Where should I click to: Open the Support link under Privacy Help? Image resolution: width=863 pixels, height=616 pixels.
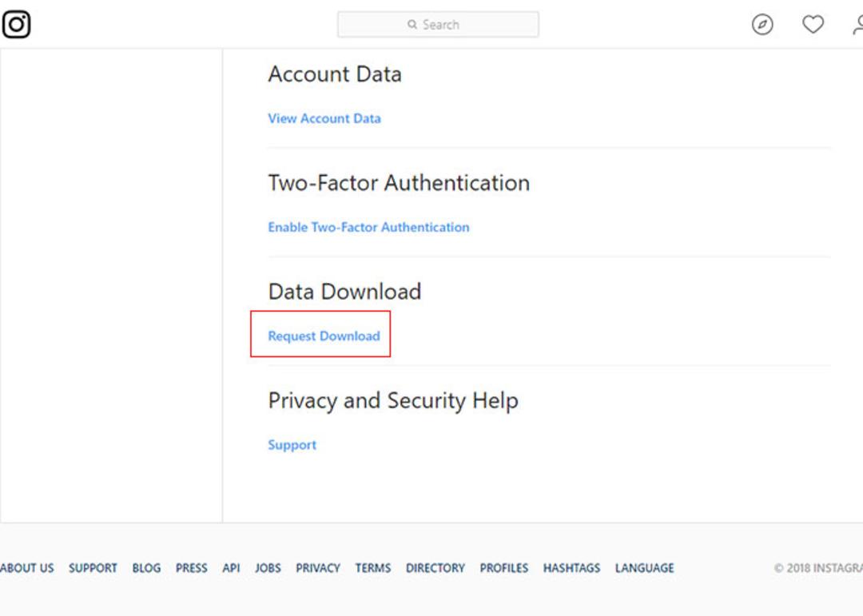292,445
